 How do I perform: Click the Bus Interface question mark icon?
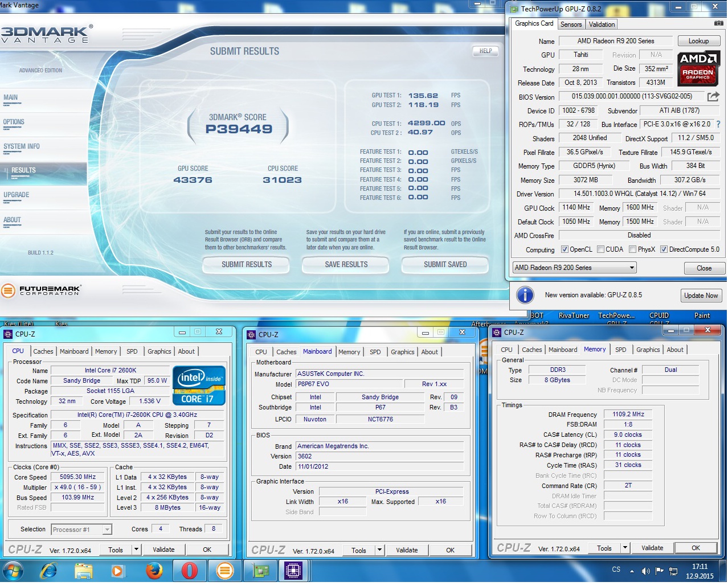tap(718, 124)
